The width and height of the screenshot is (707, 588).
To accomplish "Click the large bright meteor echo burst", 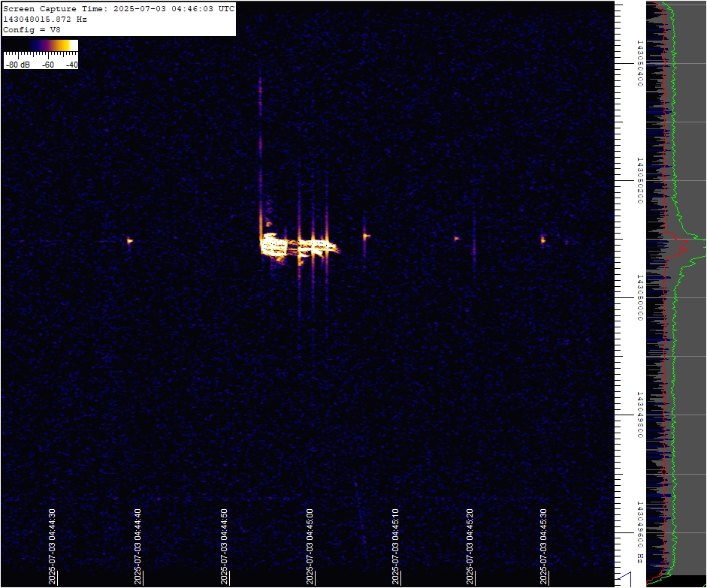I will 298,246.
